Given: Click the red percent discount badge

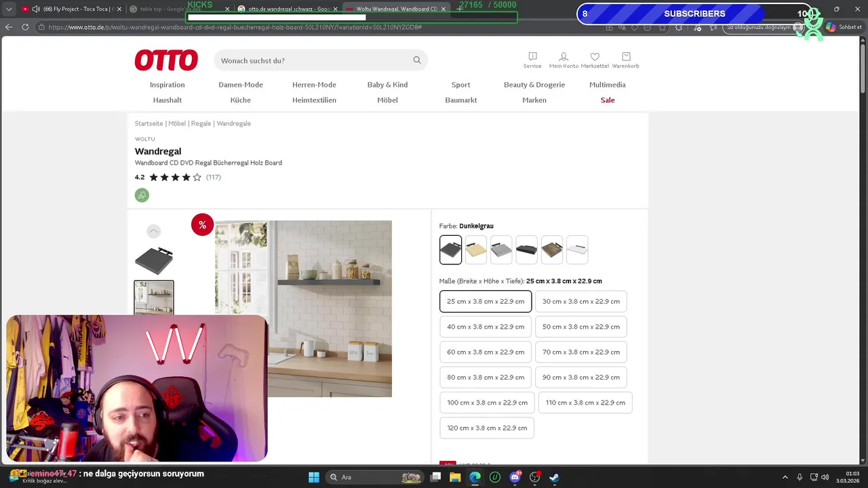Looking at the screenshot, I should click(202, 225).
